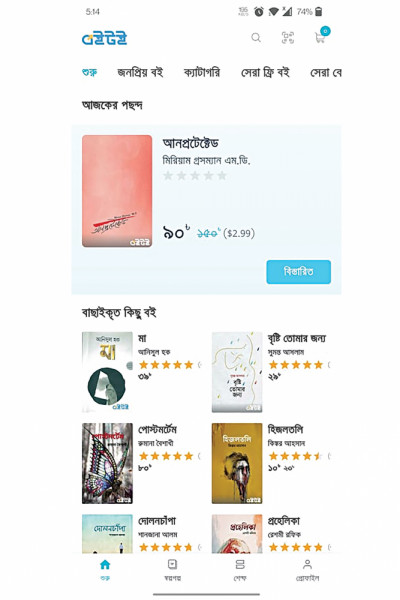Open the আনপ্রটেক্টেড book title link
Image resolution: width=400 pixels, height=600 pixels.
point(191,143)
